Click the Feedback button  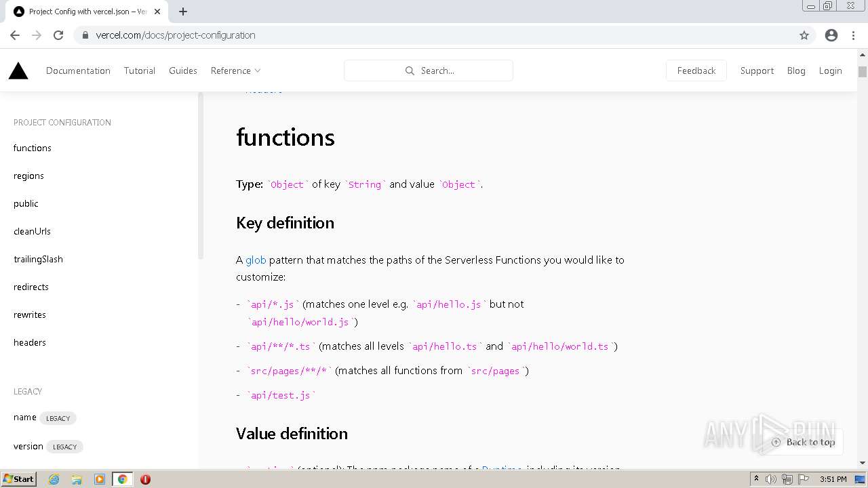tap(696, 70)
